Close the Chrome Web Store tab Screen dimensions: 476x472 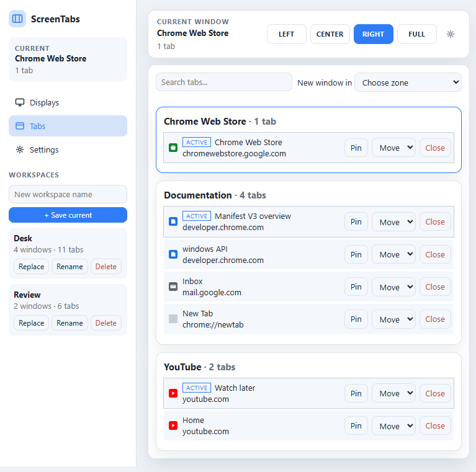click(x=435, y=148)
